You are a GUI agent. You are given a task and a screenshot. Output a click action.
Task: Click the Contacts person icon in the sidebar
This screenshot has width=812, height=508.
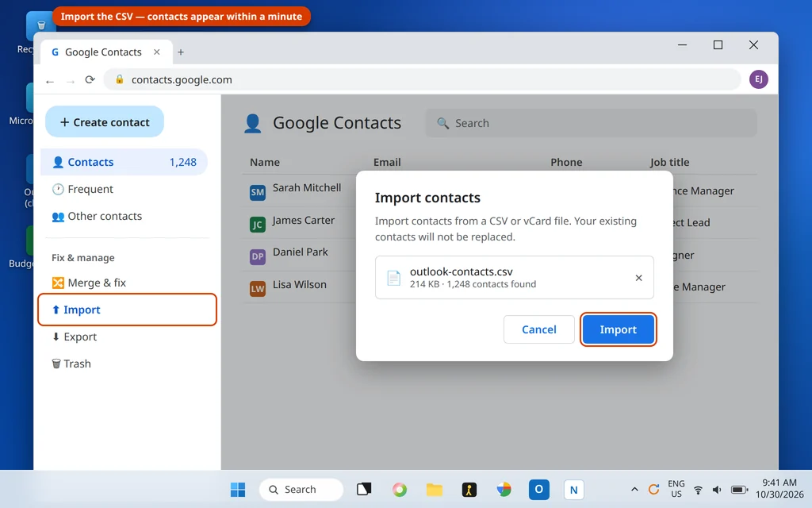pyautogui.click(x=58, y=162)
